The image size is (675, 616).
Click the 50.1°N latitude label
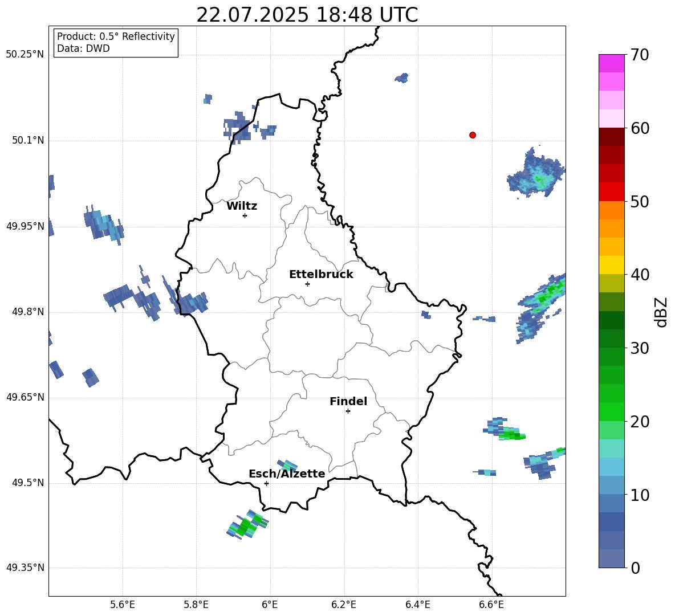point(28,140)
